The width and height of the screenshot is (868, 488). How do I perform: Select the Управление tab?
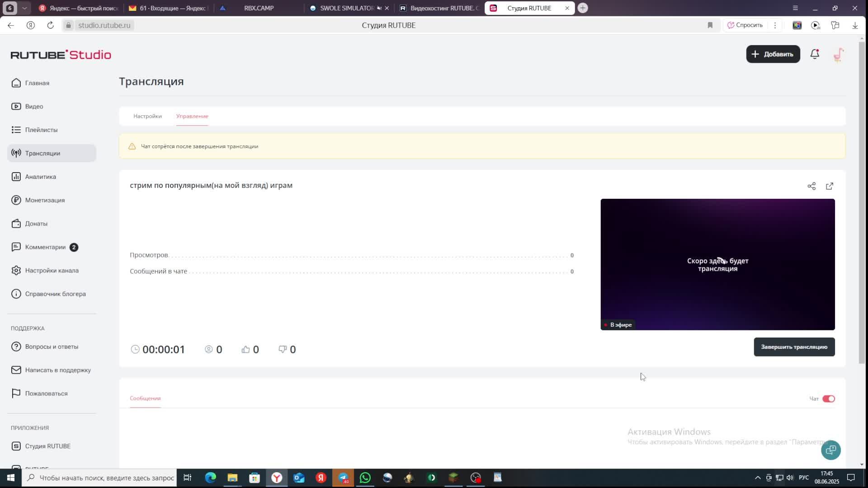pyautogui.click(x=192, y=116)
